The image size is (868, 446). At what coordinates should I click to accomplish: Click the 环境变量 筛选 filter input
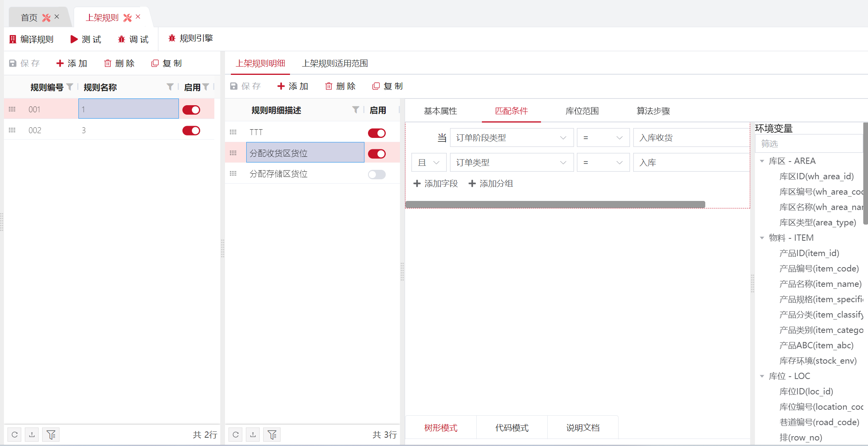pyautogui.click(x=808, y=144)
